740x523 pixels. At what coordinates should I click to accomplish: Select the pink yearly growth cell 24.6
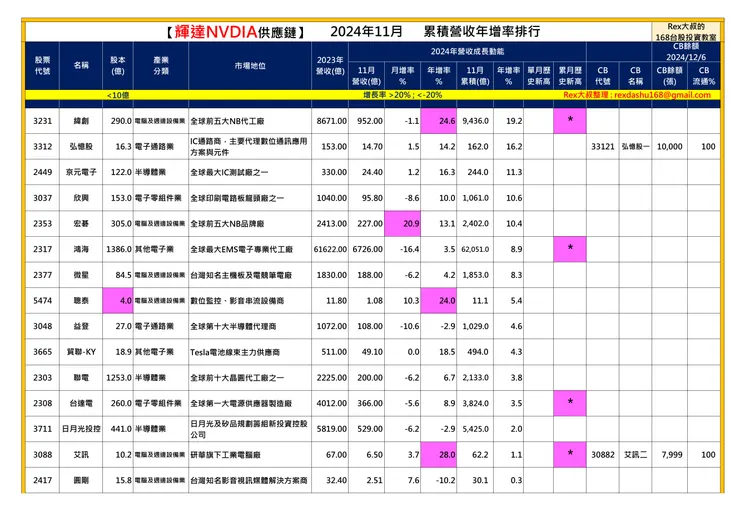(439, 121)
